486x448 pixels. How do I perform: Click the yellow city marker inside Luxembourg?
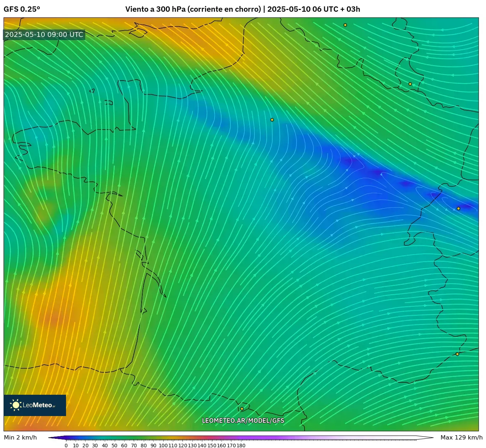410,84
